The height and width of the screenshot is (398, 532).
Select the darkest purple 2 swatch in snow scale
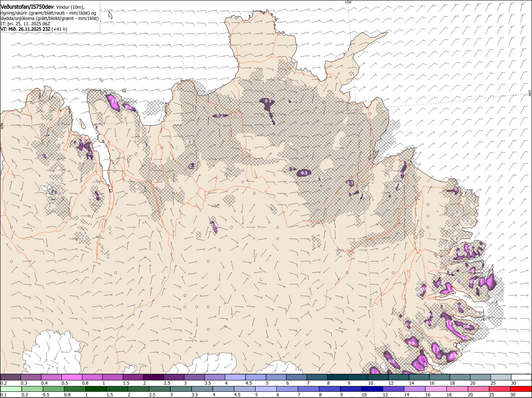[153, 377]
